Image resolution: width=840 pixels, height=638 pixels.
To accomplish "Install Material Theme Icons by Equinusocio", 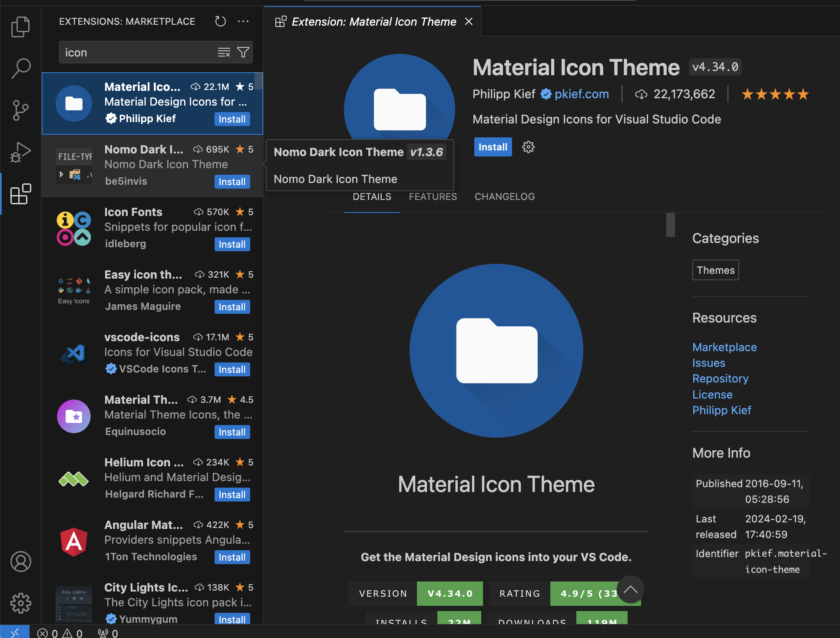I will pyautogui.click(x=232, y=432).
